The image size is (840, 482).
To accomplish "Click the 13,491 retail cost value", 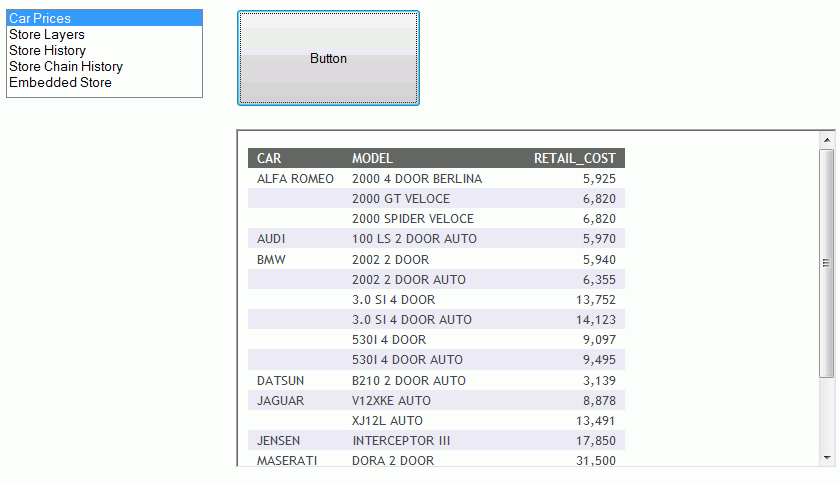I will click(596, 421).
